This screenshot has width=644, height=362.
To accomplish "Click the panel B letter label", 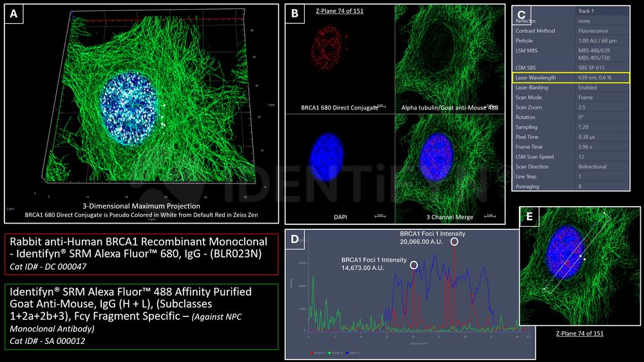I will tap(294, 14).
